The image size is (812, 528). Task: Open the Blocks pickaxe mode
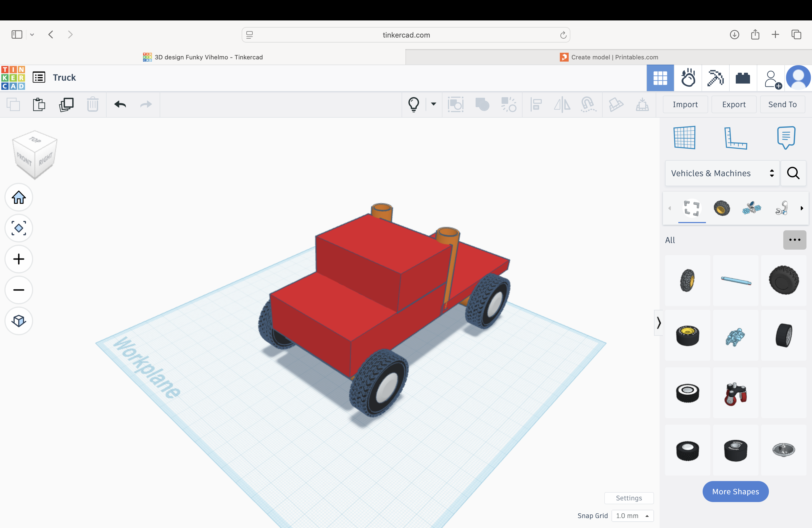pyautogui.click(x=715, y=78)
